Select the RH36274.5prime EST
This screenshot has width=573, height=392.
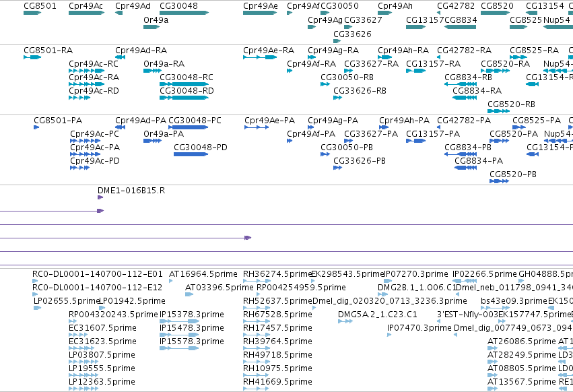pyautogui.click(x=257, y=281)
